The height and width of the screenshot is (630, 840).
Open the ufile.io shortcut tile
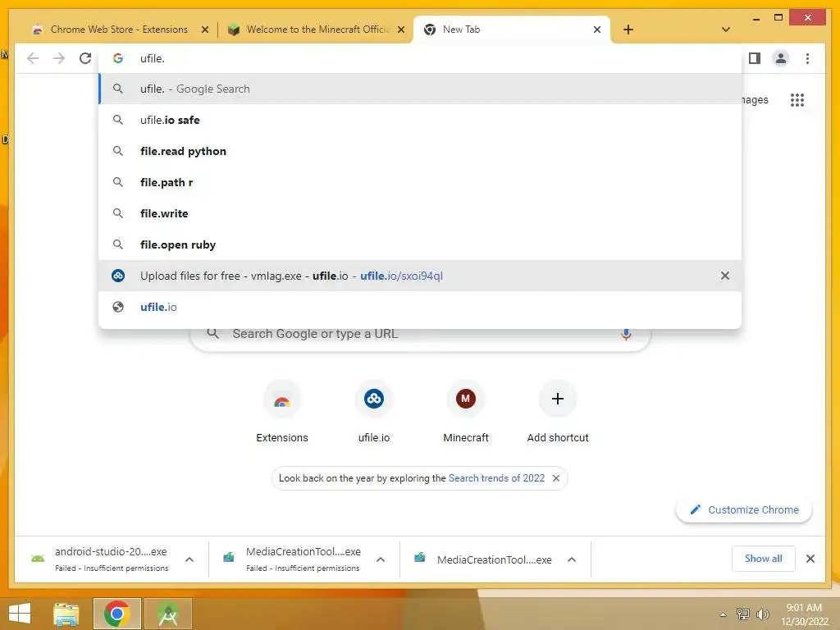pos(374,412)
